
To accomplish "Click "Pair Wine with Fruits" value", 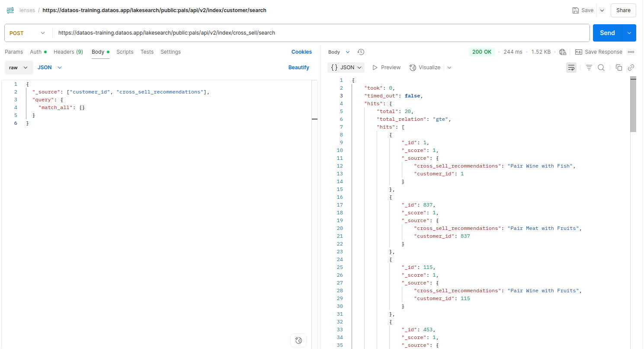I will click(543, 291).
